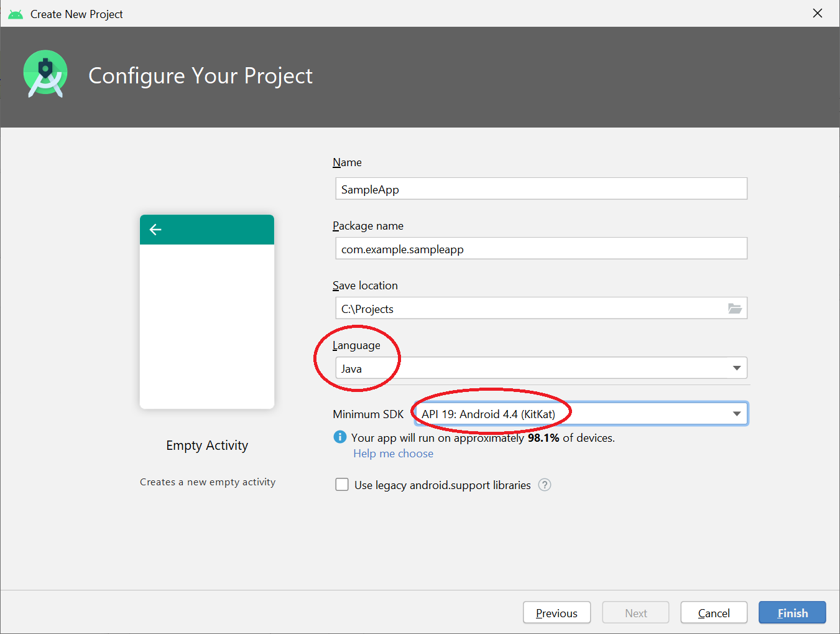Click the Minimum SDK dropdown arrow

click(737, 413)
